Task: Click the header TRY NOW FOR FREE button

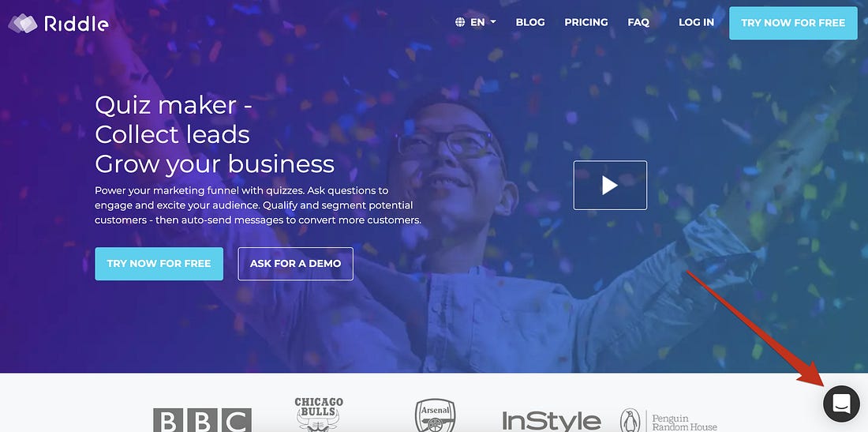Action: tap(793, 23)
